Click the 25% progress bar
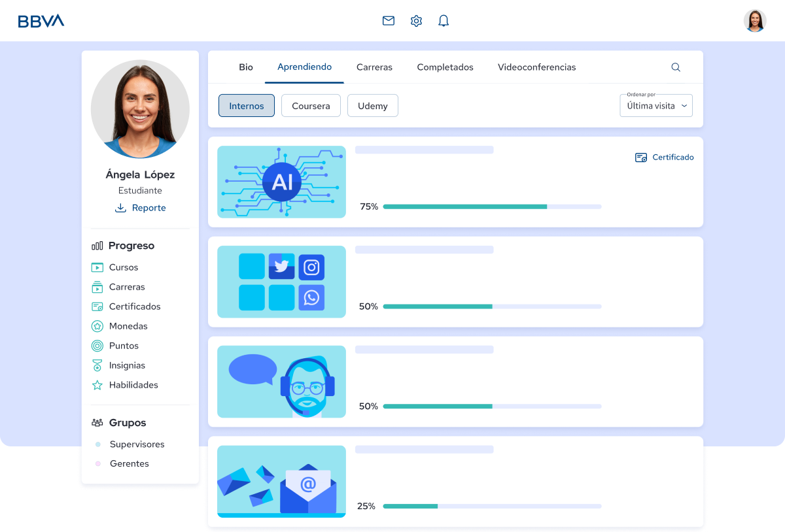 [493, 506]
